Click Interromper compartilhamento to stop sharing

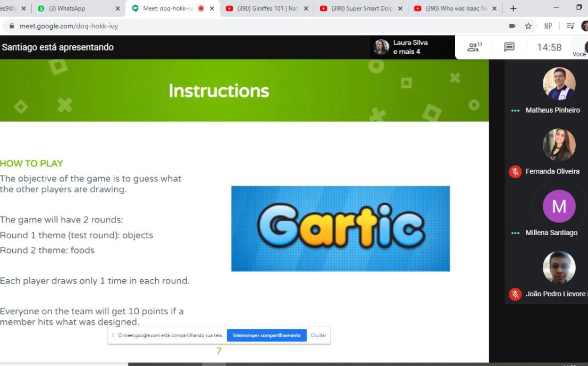267,335
